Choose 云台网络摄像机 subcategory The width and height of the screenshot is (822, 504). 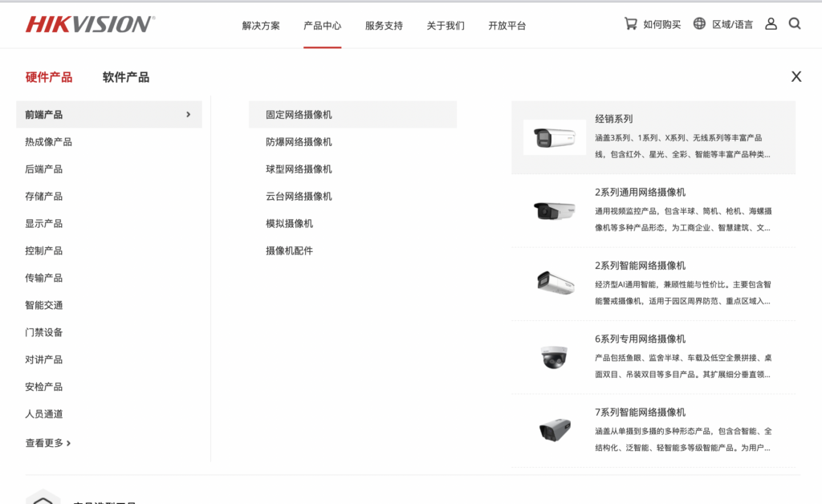click(299, 196)
